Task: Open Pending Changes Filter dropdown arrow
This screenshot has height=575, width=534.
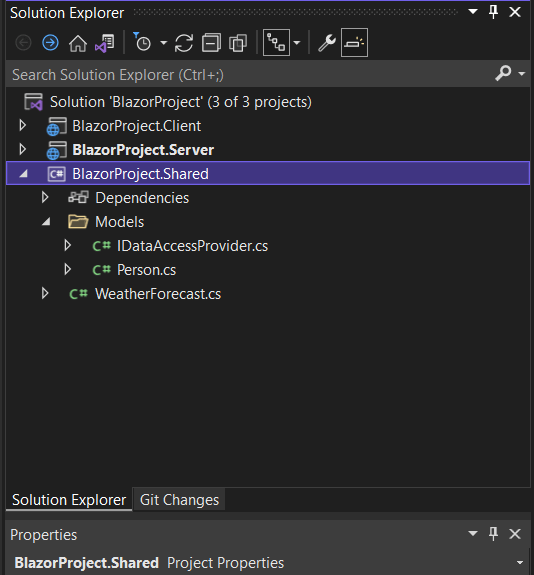Action: [164, 43]
